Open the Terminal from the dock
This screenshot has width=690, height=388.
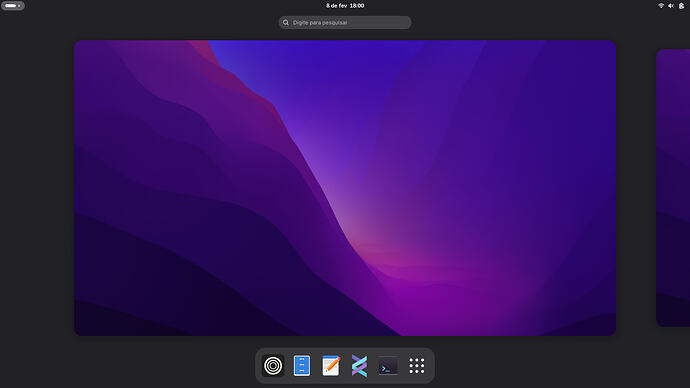coord(388,366)
